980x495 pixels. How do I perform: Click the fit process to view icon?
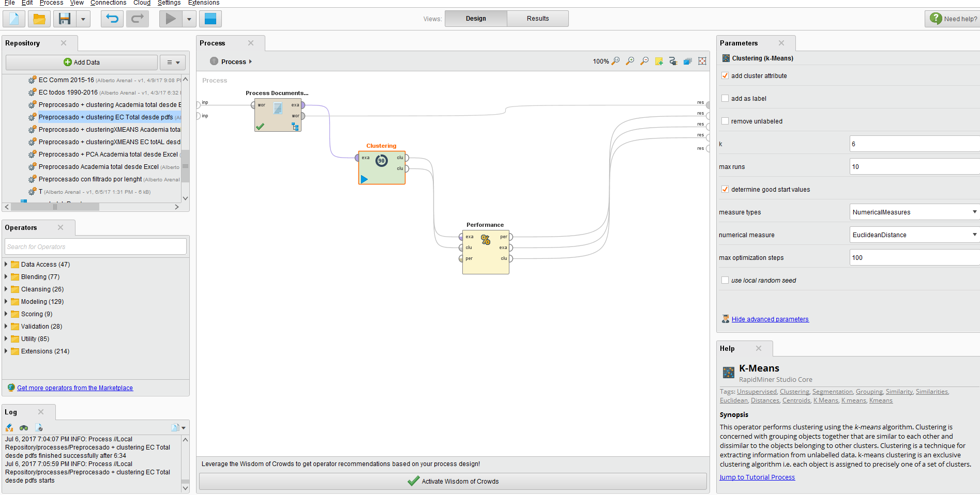click(702, 61)
